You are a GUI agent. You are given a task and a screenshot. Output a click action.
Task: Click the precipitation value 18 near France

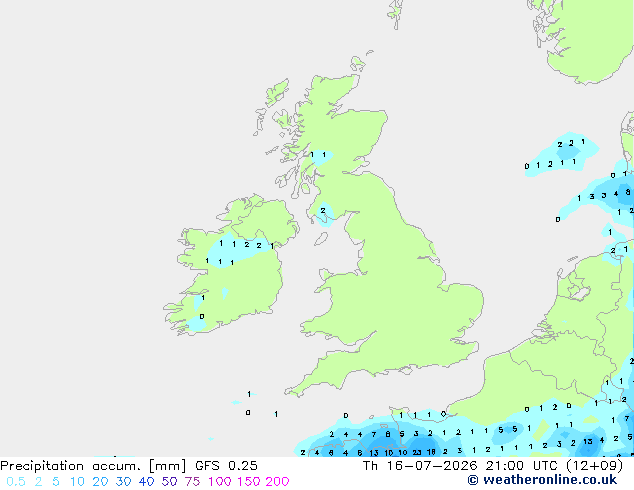click(431, 452)
